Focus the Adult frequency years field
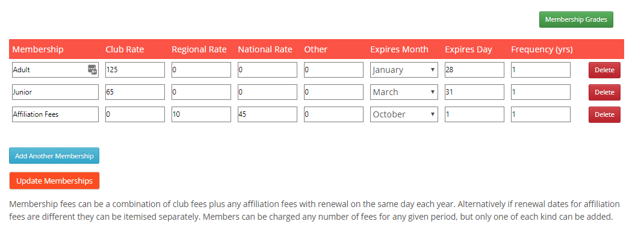 coord(540,70)
